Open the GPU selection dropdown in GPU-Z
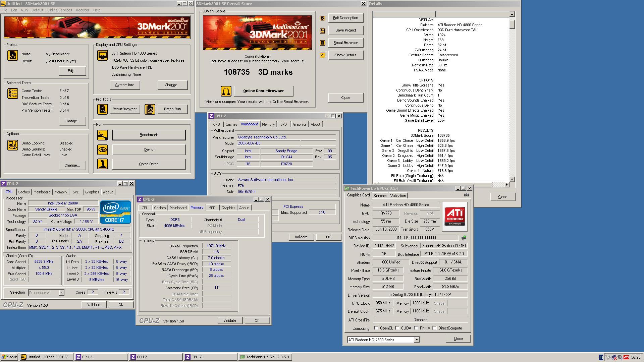The width and height of the screenshot is (644, 362). point(417,340)
